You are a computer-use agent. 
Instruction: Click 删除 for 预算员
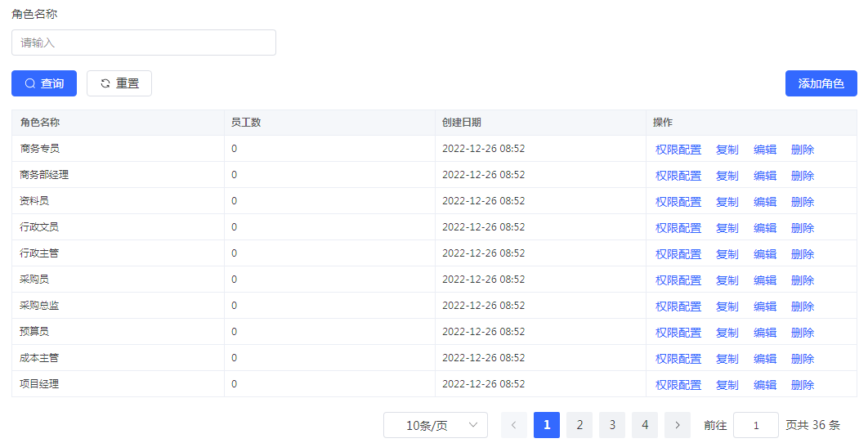tap(803, 332)
